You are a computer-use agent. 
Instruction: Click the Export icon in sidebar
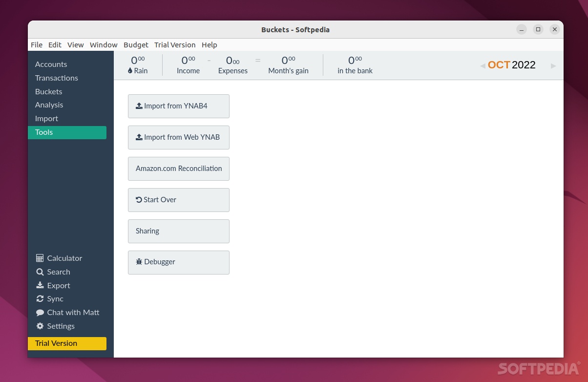[x=39, y=285]
